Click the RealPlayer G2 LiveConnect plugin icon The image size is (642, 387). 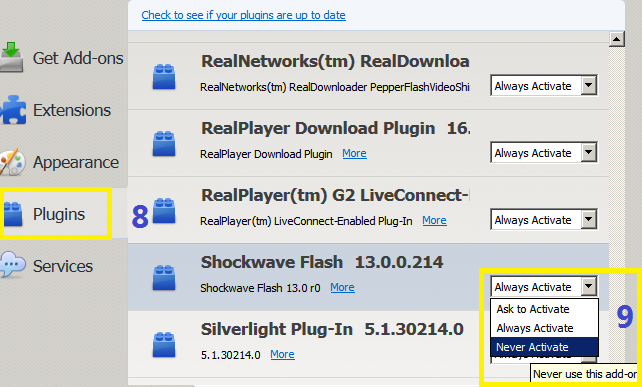pos(164,211)
